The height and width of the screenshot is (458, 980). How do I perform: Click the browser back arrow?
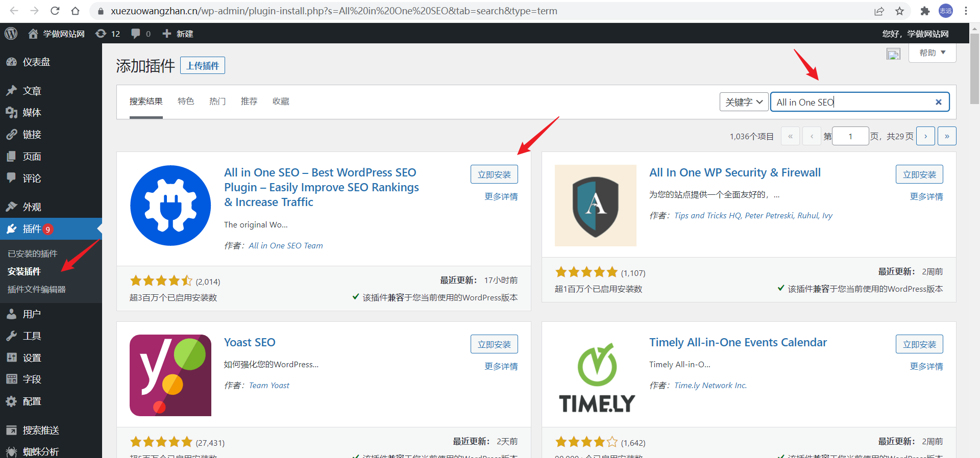pos(14,11)
